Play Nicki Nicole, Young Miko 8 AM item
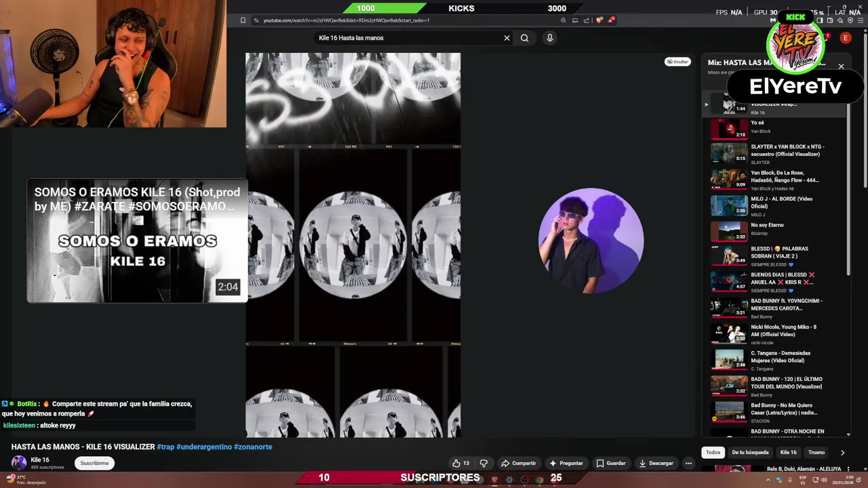The width and height of the screenshot is (868, 488). (x=773, y=333)
